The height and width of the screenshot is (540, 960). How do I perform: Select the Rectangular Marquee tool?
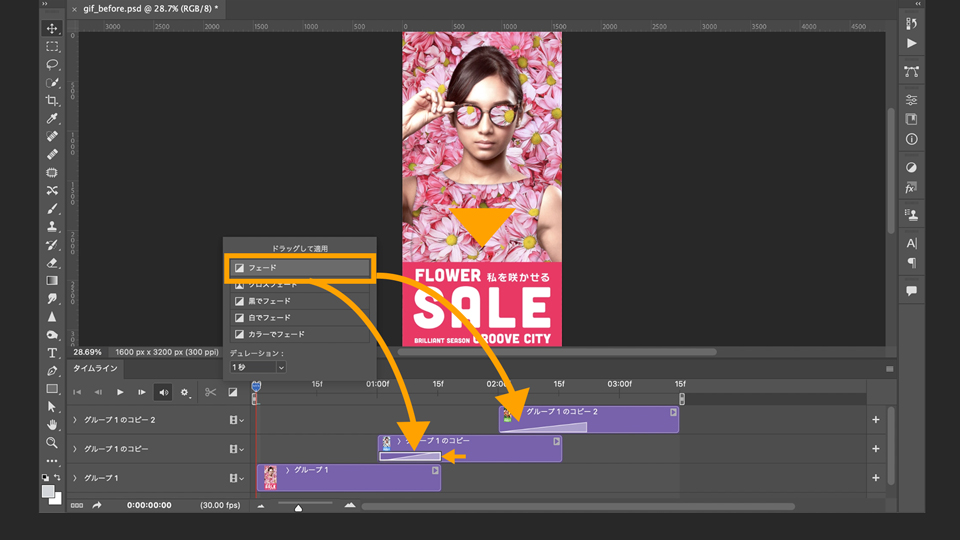[x=52, y=47]
